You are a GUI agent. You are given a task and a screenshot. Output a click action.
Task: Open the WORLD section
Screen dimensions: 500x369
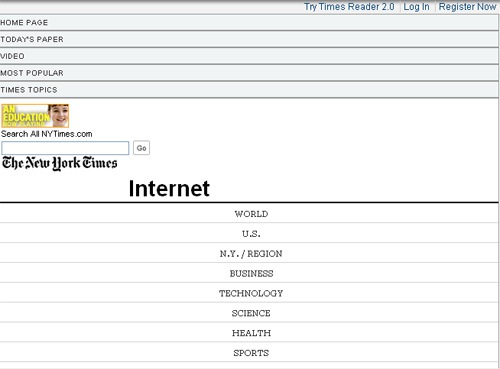(251, 214)
